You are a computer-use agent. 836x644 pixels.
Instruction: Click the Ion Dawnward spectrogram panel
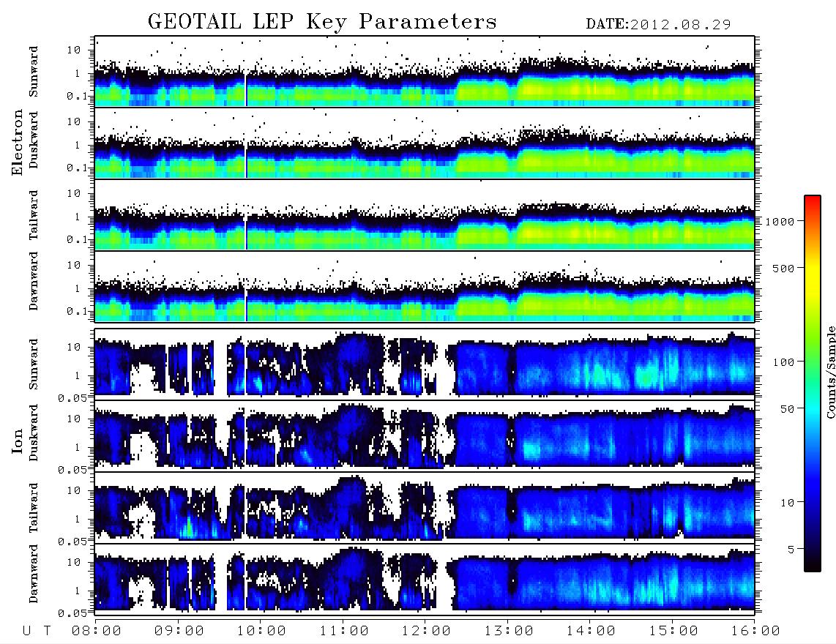[x=425, y=579]
